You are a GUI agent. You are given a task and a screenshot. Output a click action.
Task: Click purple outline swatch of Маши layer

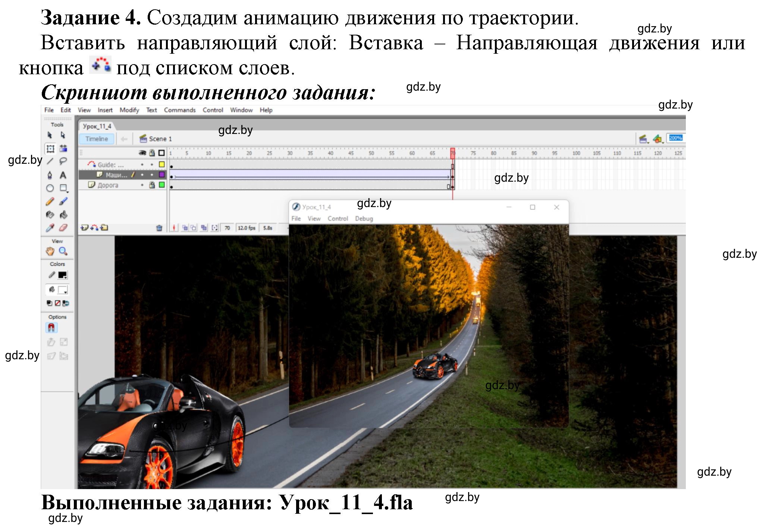pos(162,175)
